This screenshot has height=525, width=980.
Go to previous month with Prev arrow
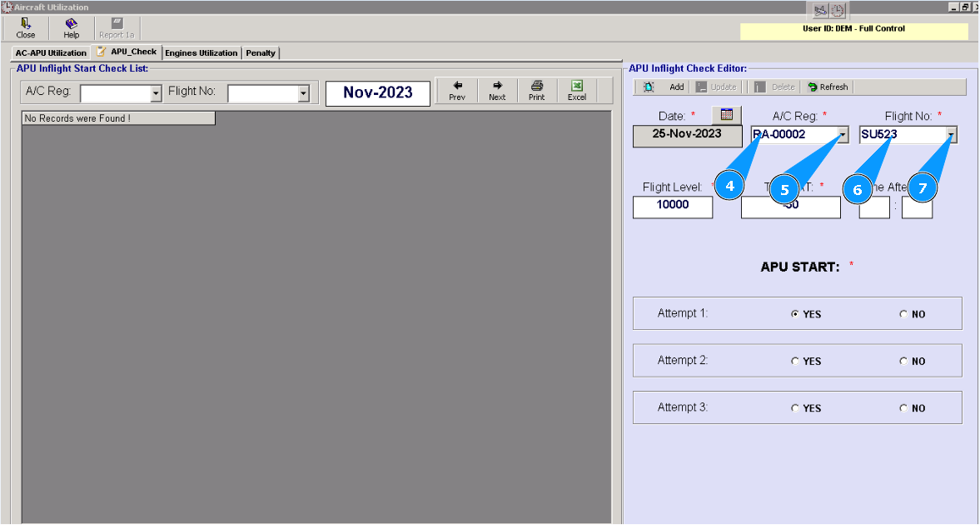[457, 91]
